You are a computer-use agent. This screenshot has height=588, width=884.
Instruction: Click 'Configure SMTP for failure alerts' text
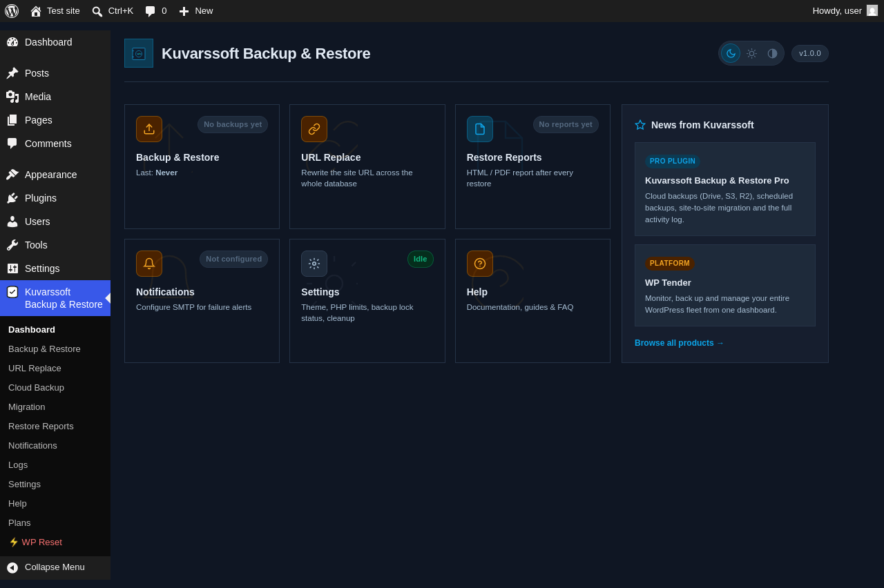point(193,307)
